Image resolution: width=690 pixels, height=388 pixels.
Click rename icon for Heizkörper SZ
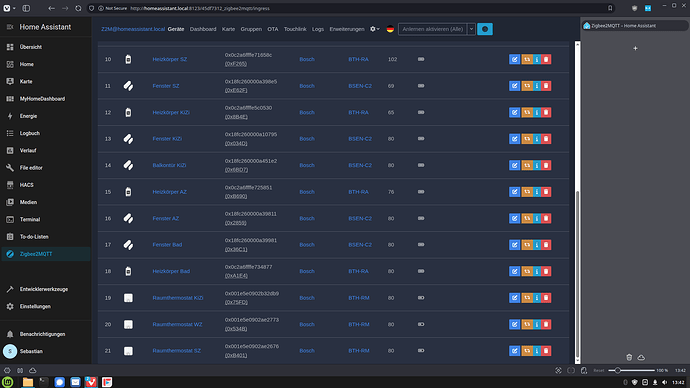[x=514, y=59]
